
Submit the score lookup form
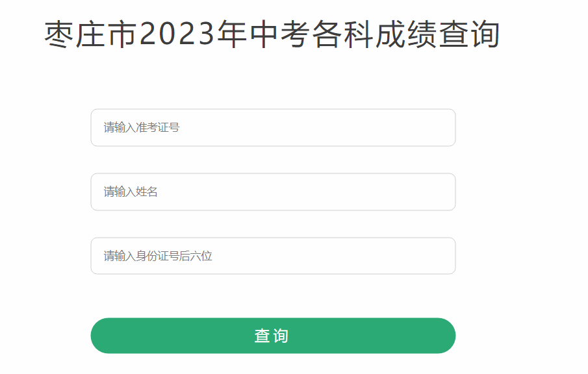click(x=273, y=336)
